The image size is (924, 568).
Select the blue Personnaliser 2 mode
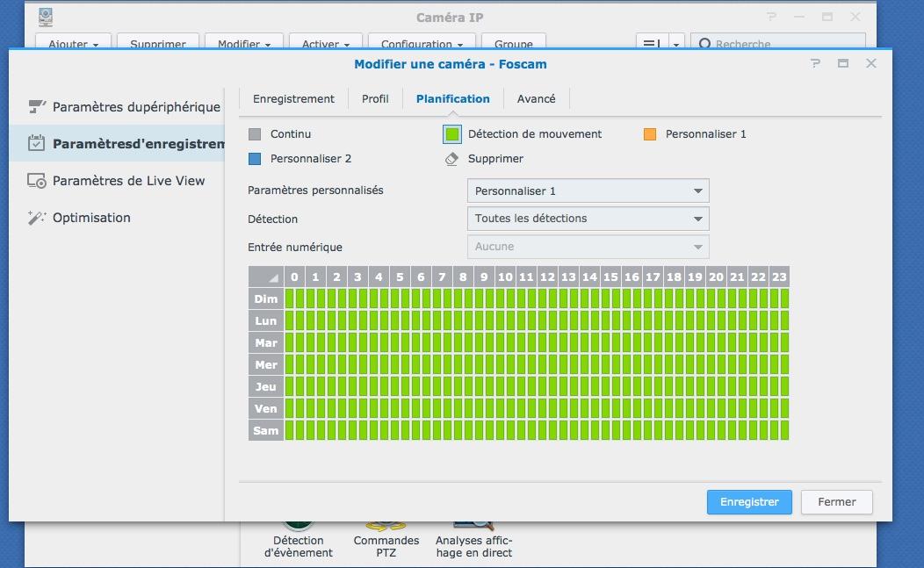pyautogui.click(x=255, y=159)
